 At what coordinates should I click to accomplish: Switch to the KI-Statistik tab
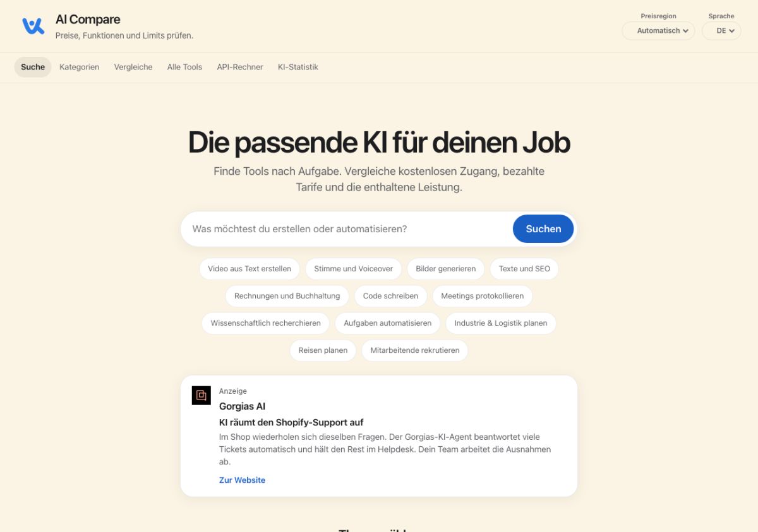click(x=298, y=67)
